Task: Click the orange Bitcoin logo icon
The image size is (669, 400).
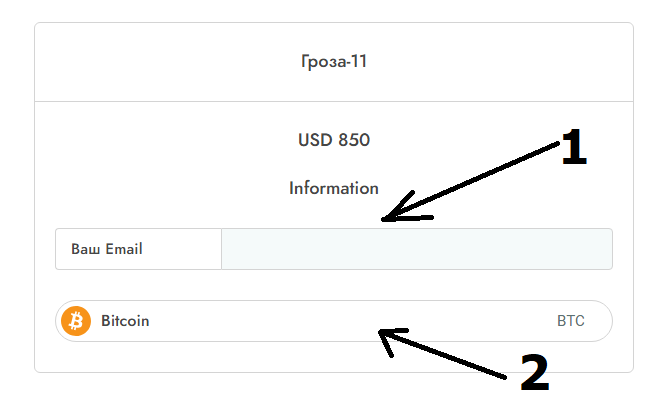Action: [76, 321]
